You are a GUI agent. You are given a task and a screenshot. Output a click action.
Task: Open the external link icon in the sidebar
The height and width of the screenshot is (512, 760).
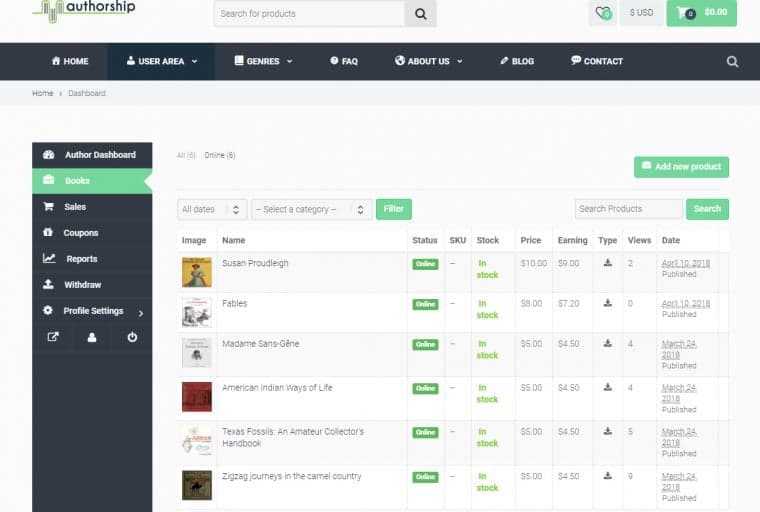(53, 337)
